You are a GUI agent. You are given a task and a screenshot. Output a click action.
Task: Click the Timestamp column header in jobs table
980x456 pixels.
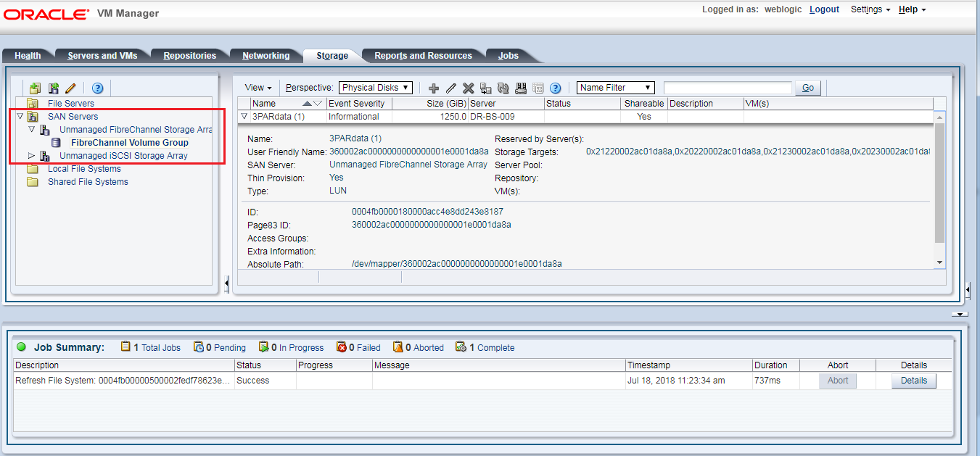point(688,365)
